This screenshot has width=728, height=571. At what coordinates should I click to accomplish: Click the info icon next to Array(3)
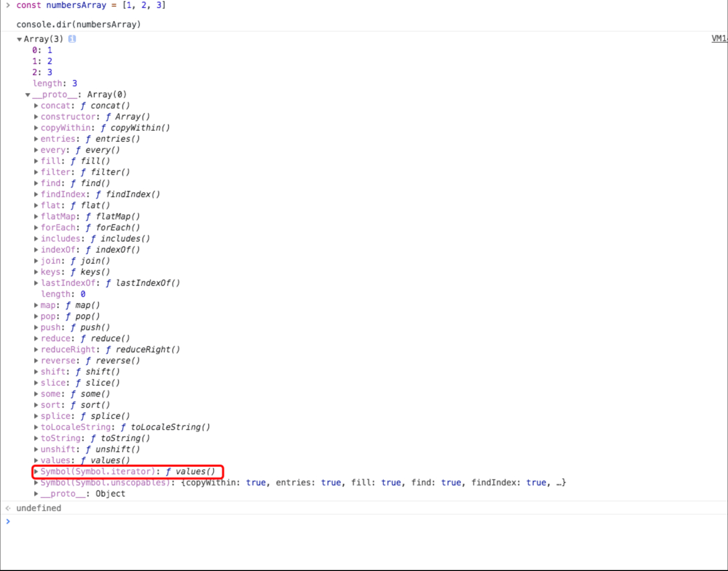(x=72, y=39)
